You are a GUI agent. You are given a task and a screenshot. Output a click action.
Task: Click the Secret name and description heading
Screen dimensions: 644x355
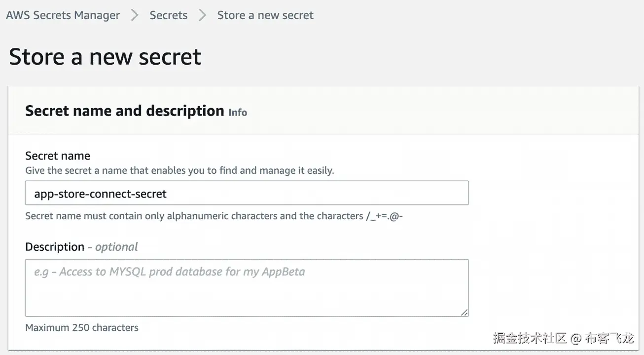pyautogui.click(x=125, y=111)
